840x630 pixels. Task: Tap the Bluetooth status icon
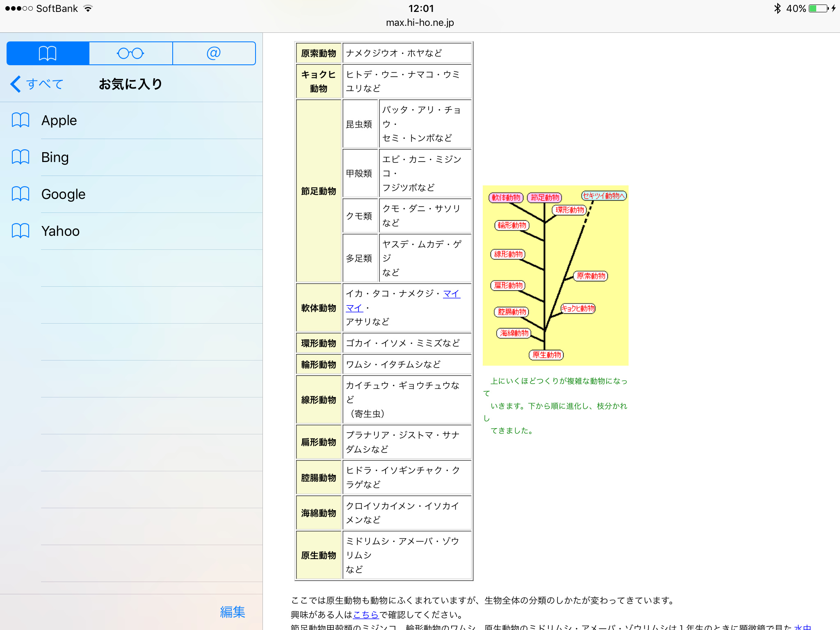click(777, 9)
